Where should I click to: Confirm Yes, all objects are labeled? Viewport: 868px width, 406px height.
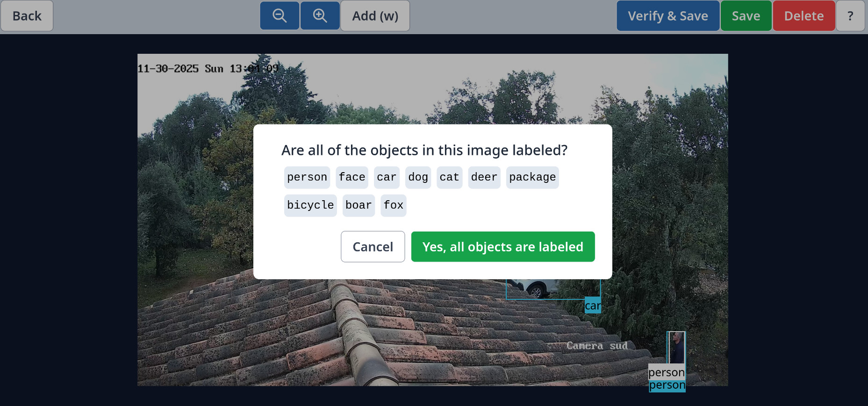[x=502, y=246]
